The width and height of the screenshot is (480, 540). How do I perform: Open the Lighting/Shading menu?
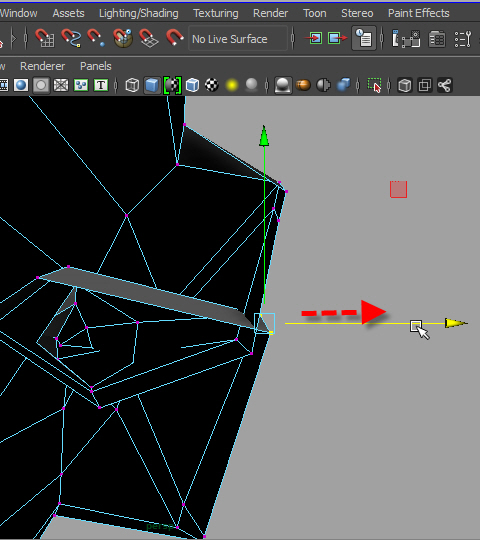[x=139, y=13]
